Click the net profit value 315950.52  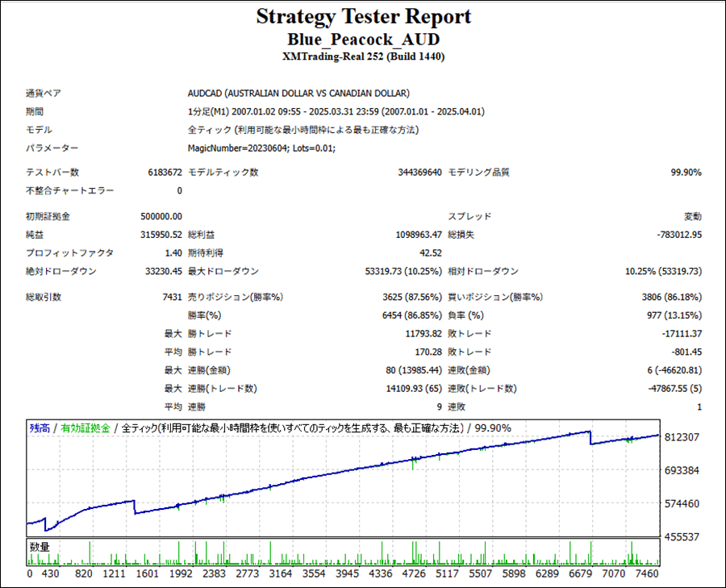coord(161,235)
